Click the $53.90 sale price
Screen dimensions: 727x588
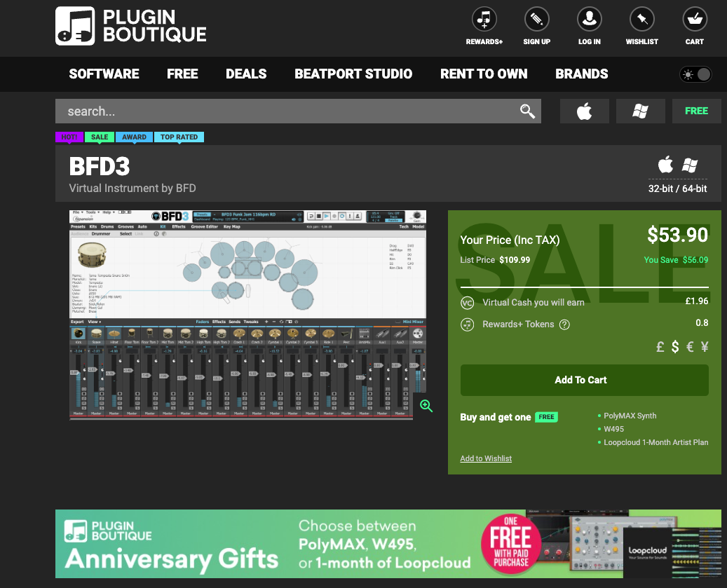point(677,235)
